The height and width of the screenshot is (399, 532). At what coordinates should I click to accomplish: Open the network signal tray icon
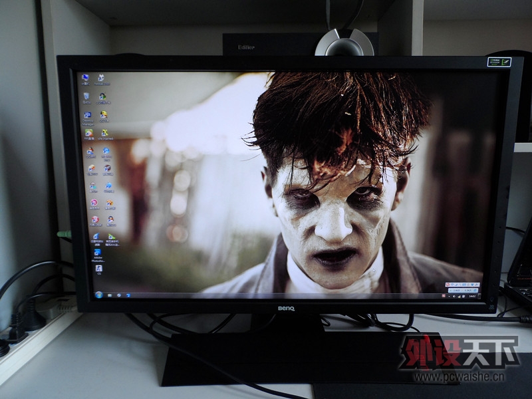pos(459,297)
